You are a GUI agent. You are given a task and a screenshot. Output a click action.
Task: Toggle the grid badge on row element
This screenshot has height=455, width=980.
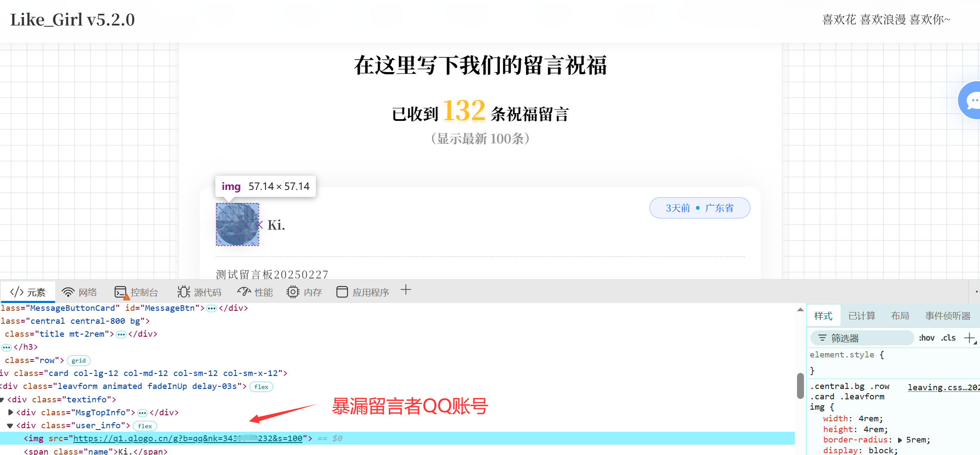tap(79, 360)
